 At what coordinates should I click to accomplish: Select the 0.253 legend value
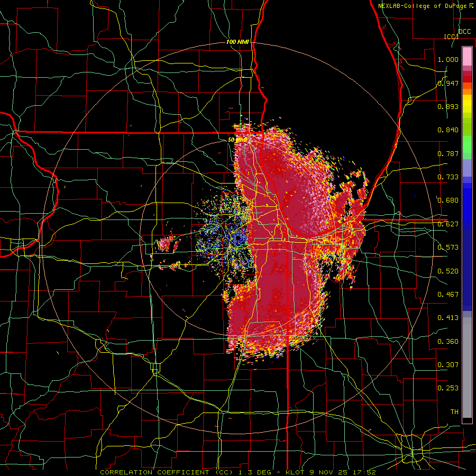pos(448,388)
